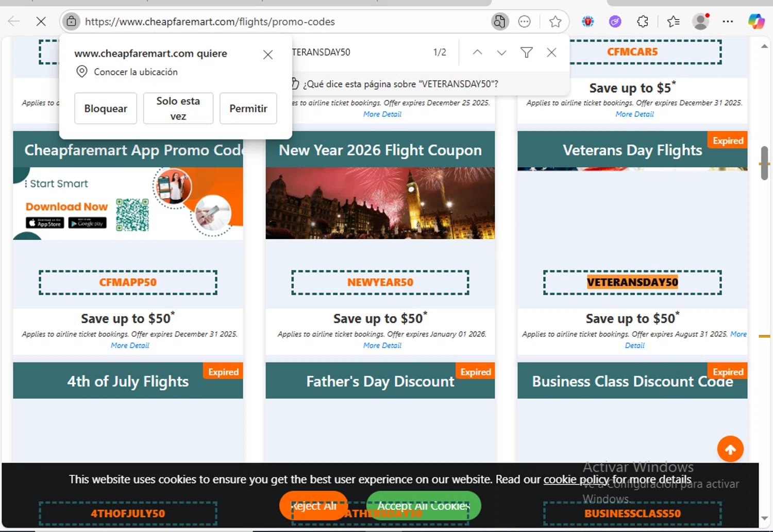
Task: Copy the CFMCAR5 promo code box
Action: coord(632,52)
